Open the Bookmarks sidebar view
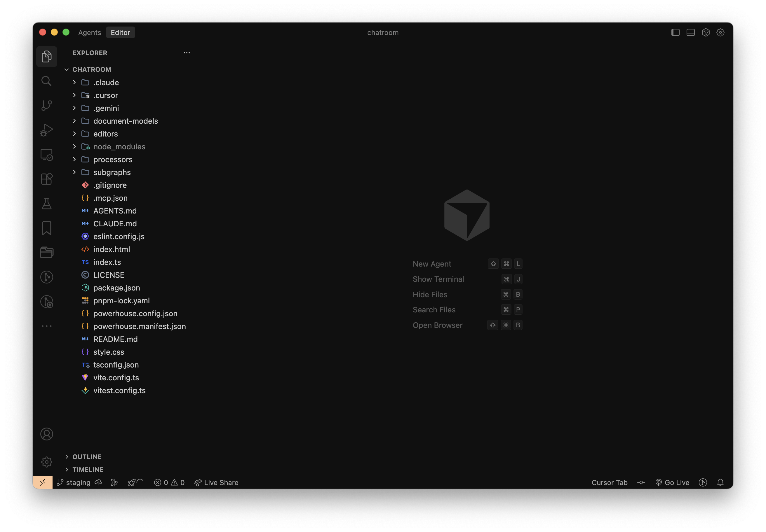 tap(46, 228)
